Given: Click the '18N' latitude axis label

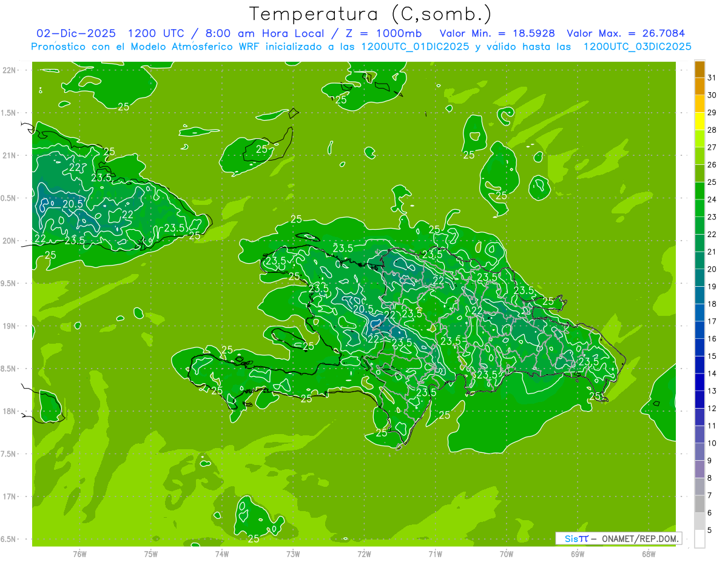Looking at the screenshot, I should pos(9,412).
